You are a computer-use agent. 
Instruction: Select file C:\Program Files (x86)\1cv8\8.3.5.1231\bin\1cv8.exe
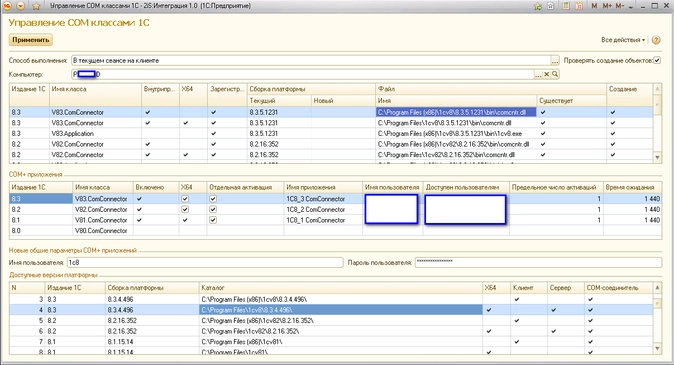(456, 134)
